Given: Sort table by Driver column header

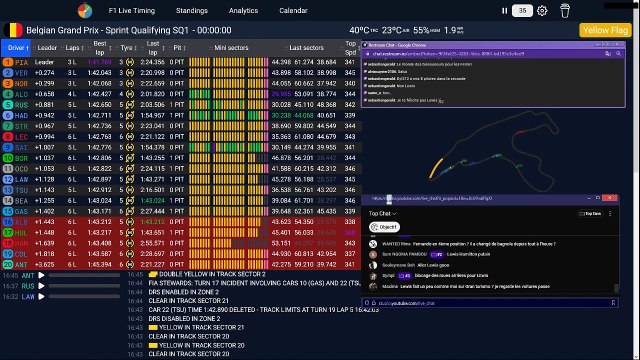Looking at the screenshot, I should (x=16, y=48).
